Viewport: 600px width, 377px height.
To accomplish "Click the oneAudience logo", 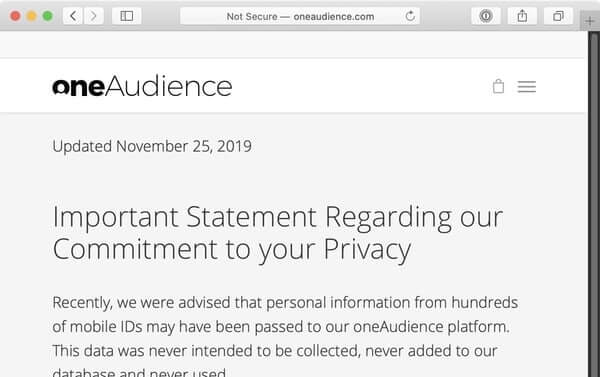I will [142, 86].
